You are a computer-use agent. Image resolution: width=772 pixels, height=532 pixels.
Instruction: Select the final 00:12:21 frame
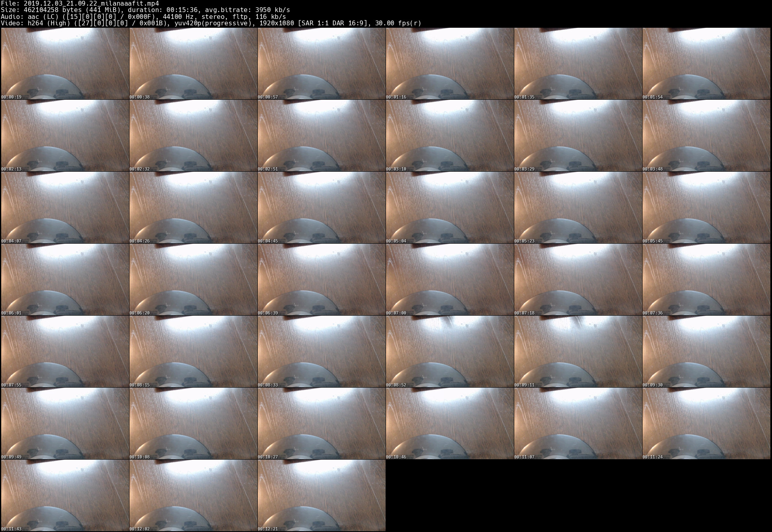321,495
